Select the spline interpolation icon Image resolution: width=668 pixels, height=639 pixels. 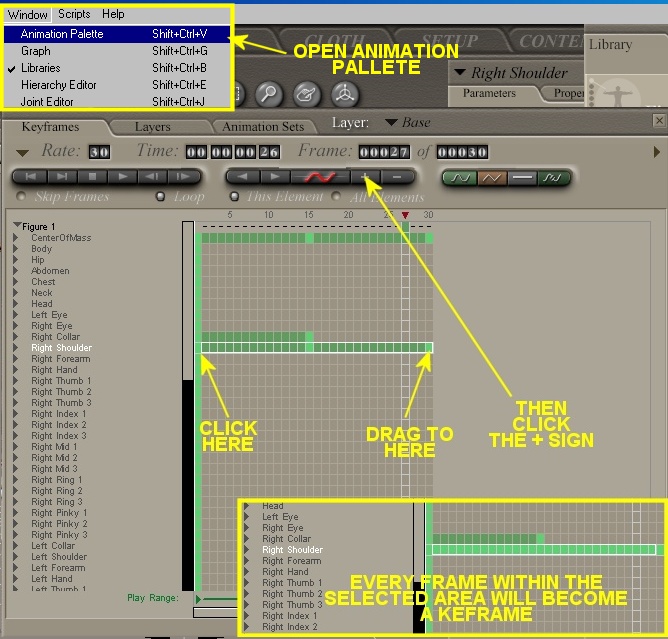pyautogui.click(x=458, y=177)
